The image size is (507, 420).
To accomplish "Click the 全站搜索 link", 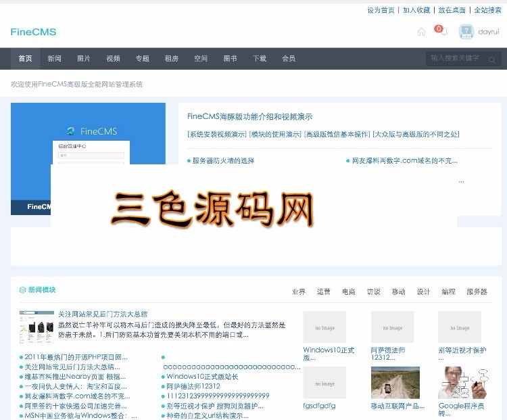I will click(487, 10).
